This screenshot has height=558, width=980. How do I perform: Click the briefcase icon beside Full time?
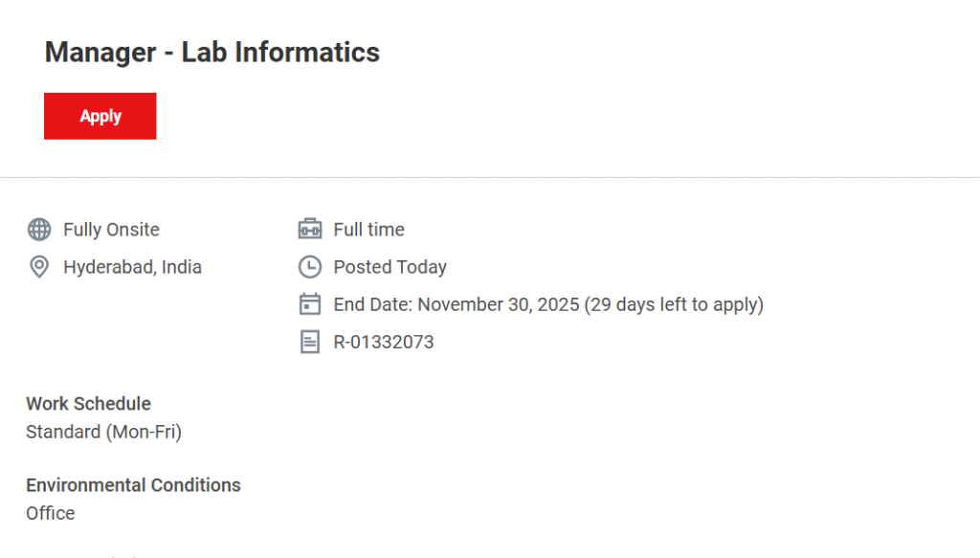309,230
